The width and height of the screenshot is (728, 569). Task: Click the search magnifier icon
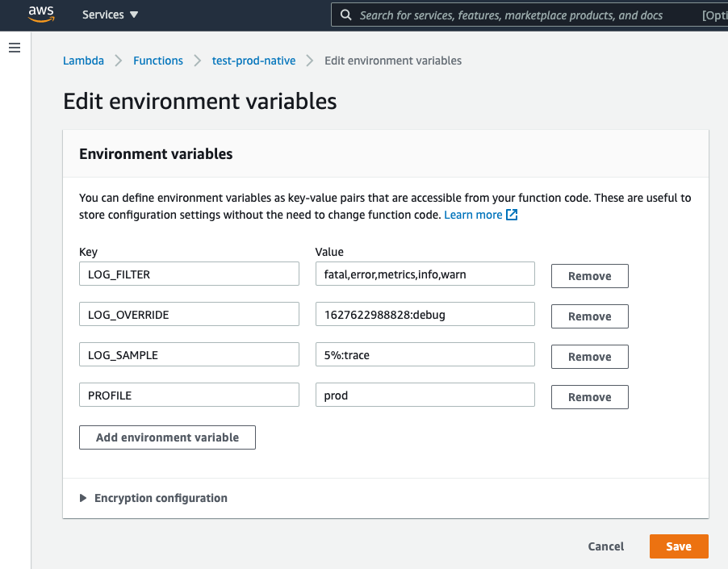[x=345, y=15]
